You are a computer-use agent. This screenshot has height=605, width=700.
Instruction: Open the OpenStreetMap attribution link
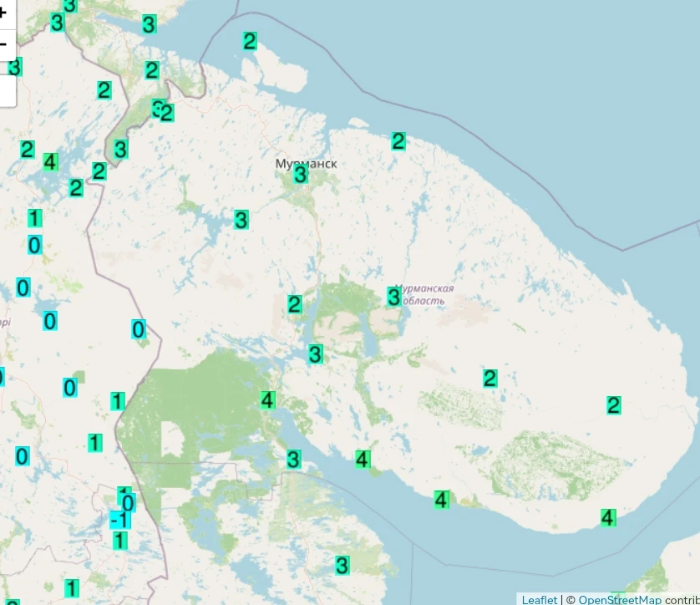pos(620,600)
